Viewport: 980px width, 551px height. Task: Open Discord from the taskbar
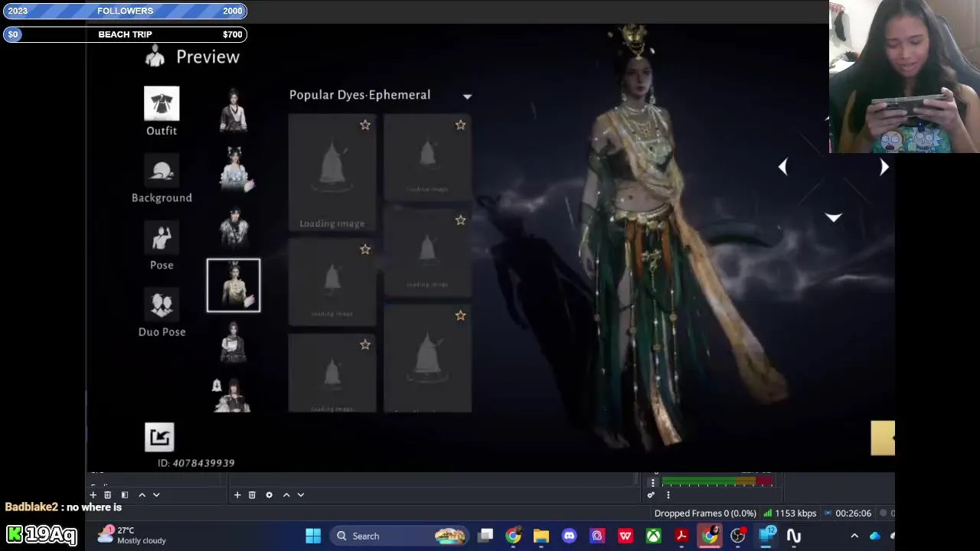(x=569, y=536)
